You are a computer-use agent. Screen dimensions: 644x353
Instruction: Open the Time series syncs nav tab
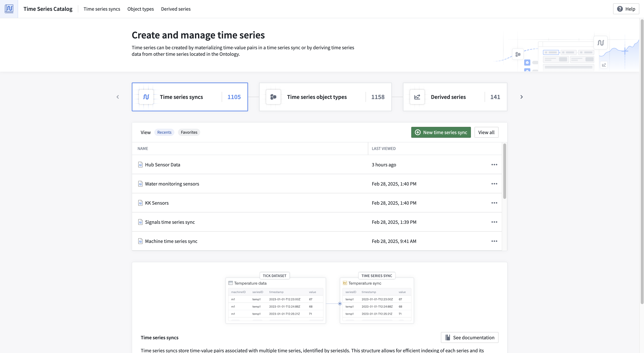102,9
